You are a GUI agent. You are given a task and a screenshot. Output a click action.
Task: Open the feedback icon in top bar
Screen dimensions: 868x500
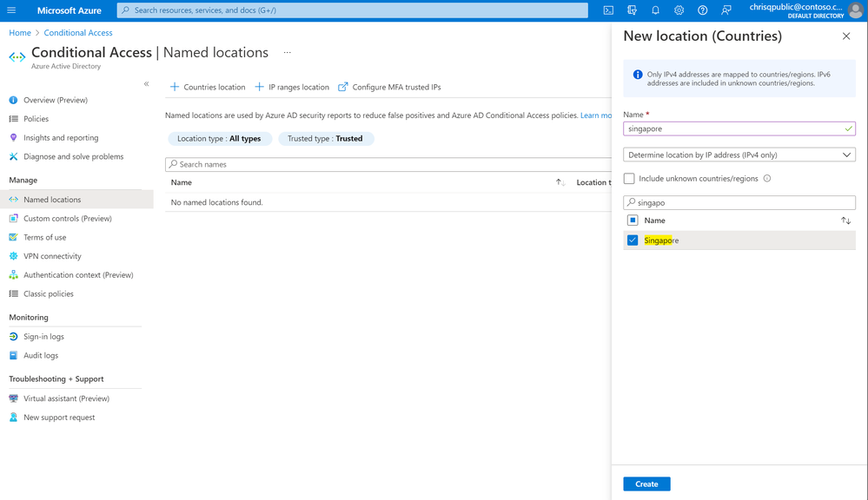[726, 10]
